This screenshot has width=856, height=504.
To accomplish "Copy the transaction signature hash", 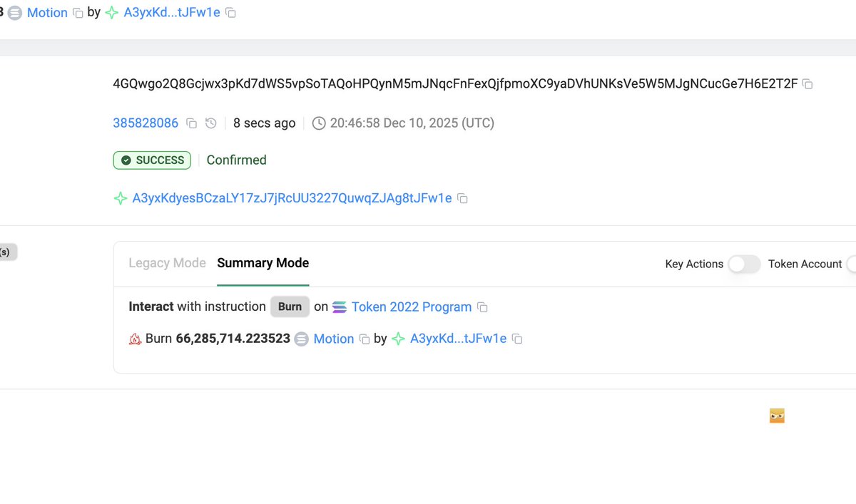I will click(x=807, y=84).
